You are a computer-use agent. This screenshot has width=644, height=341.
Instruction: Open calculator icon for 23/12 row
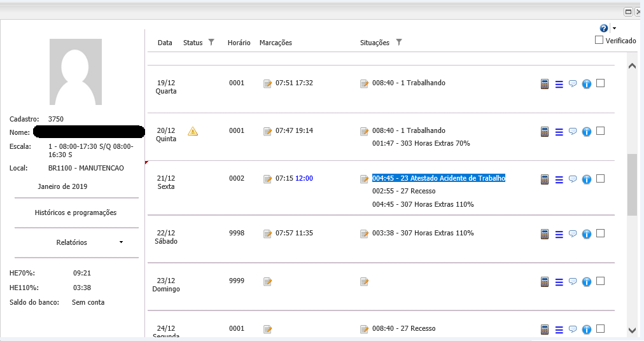point(545,282)
